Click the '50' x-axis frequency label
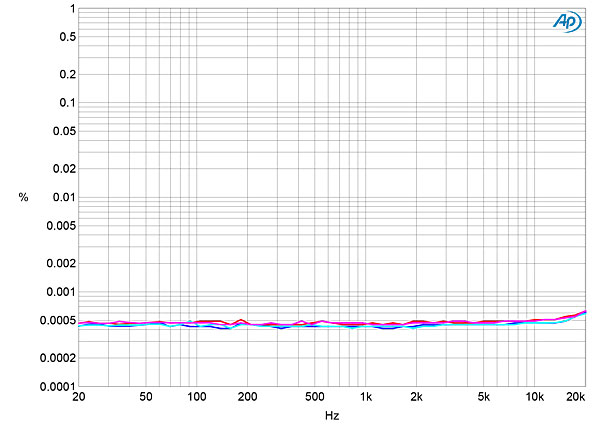Image resolution: width=600 pixels, height=428 pixels. (146, 397)
